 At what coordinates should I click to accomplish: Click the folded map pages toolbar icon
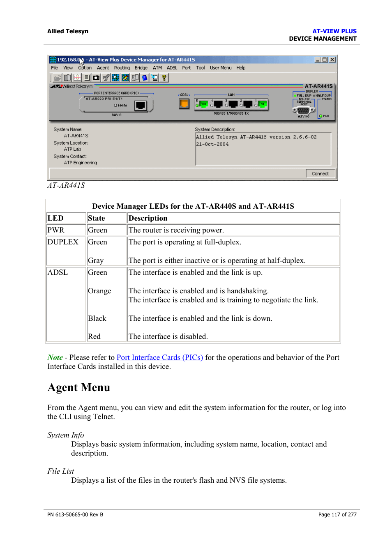click(135, 78)
